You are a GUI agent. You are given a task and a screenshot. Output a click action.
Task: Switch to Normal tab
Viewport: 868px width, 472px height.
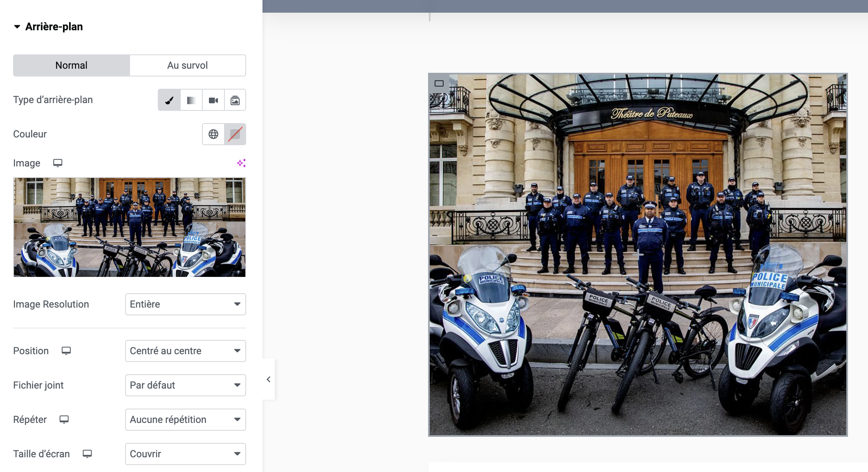coord(72,65)
